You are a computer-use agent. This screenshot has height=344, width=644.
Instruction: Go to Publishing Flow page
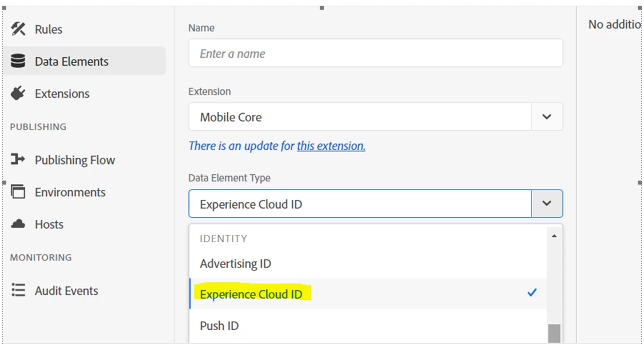point(75,160)
